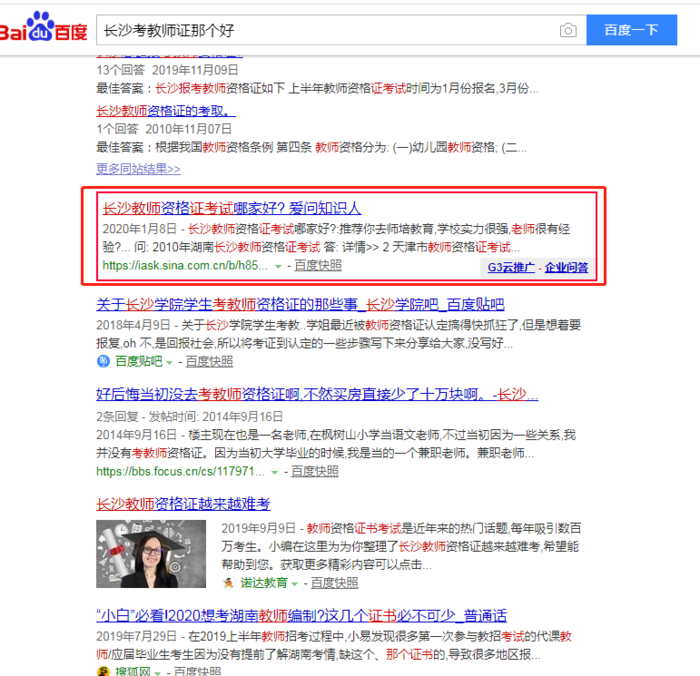This screenshot has height=676, width=700.
Task: Open result 长沙教师资格证越来越难考
Action: click(x=183, y=504)
